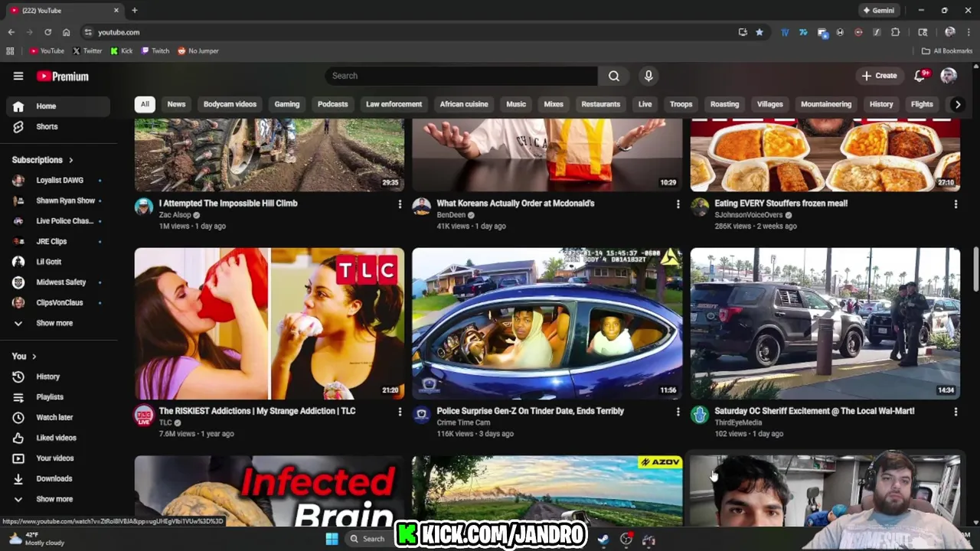Open Downloads in the sidebar
This screenshot has width=980, height=551.
55,478
